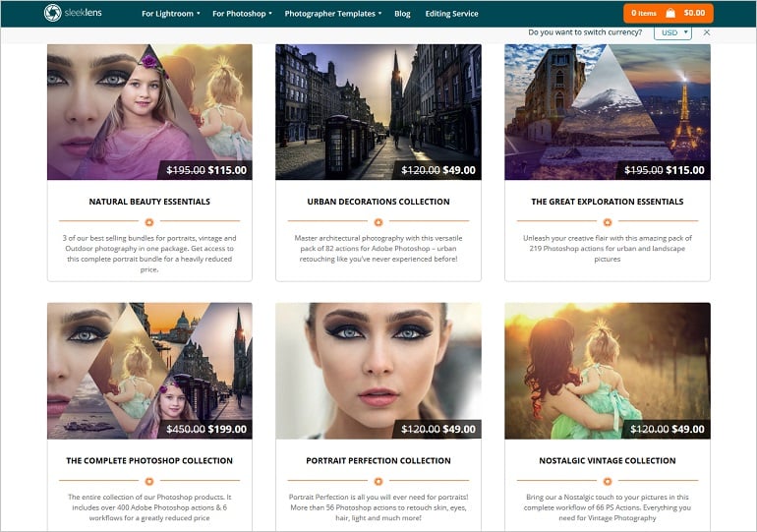Screen dimensions: 757x532
Task: Click the Sleeklens logo icon
Action: tap(52, 13)
